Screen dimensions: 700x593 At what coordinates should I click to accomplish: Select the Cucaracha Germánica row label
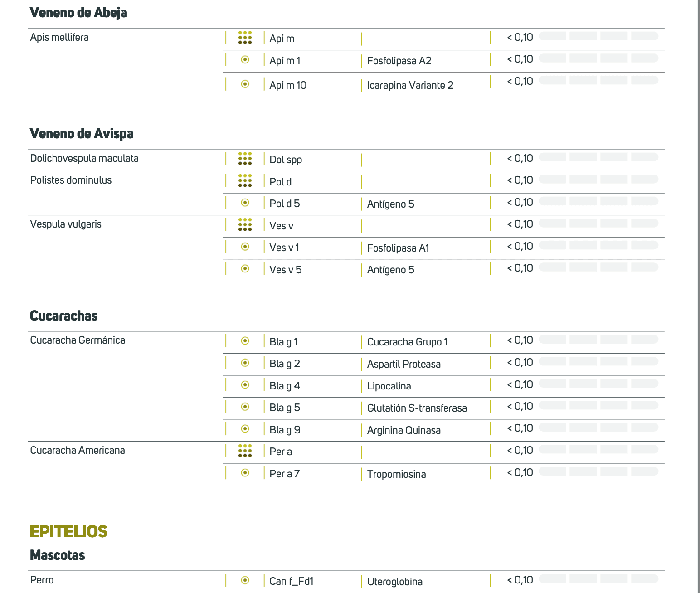[78, 340]
